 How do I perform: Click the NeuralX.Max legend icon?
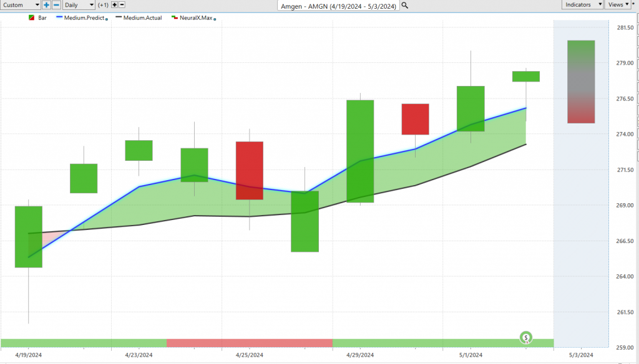[x=175, y=17]
